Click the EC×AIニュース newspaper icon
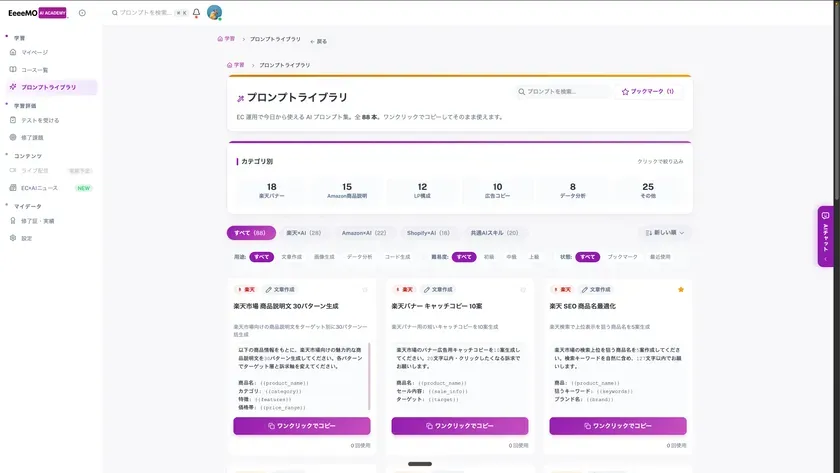 [13, 187]
